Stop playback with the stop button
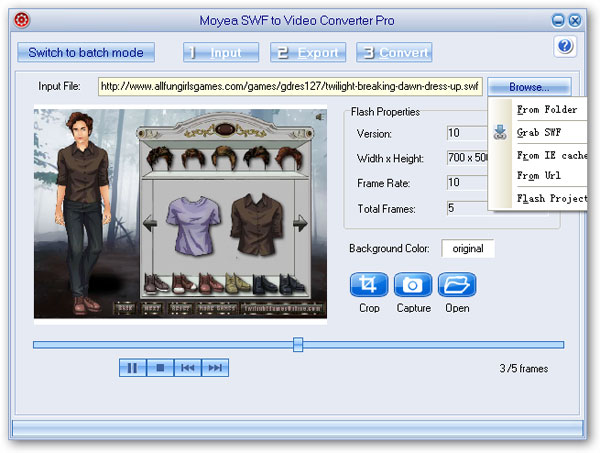 160,368
